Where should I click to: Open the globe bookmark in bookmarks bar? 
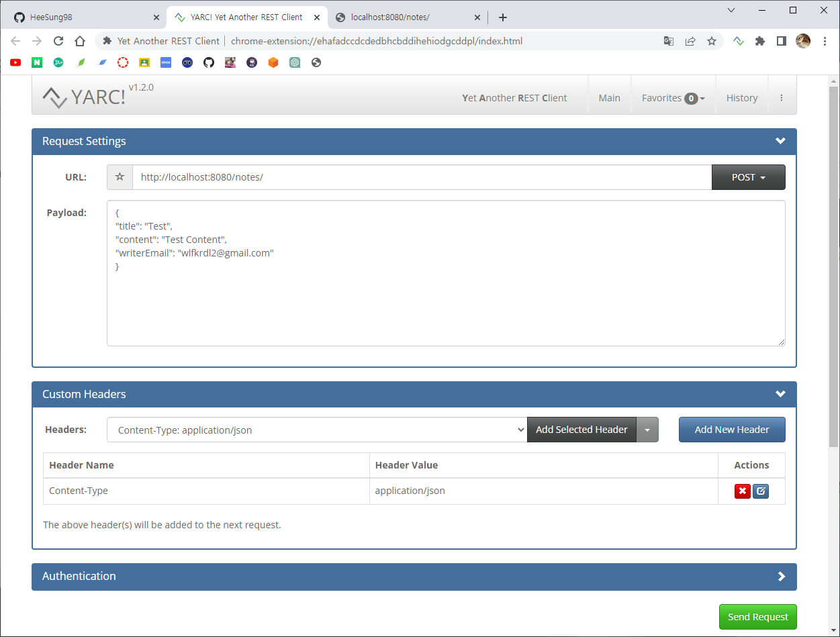pos(316,62)
